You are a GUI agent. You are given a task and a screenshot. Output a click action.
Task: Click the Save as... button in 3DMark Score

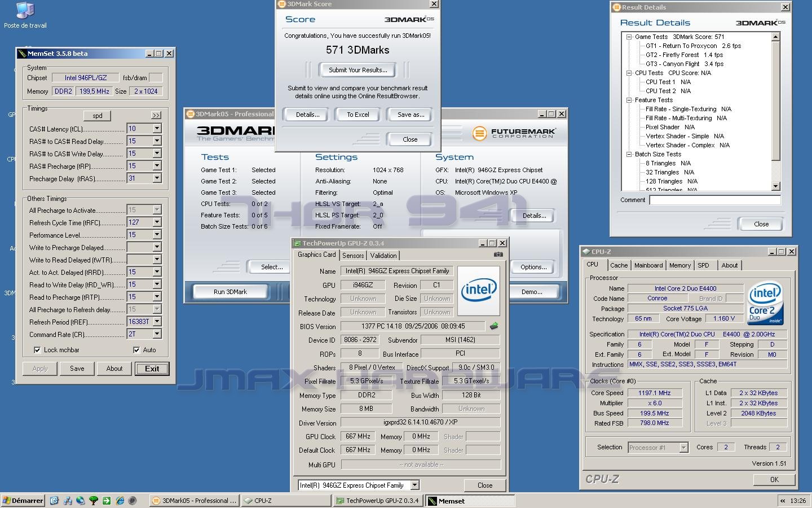point(411,115)
